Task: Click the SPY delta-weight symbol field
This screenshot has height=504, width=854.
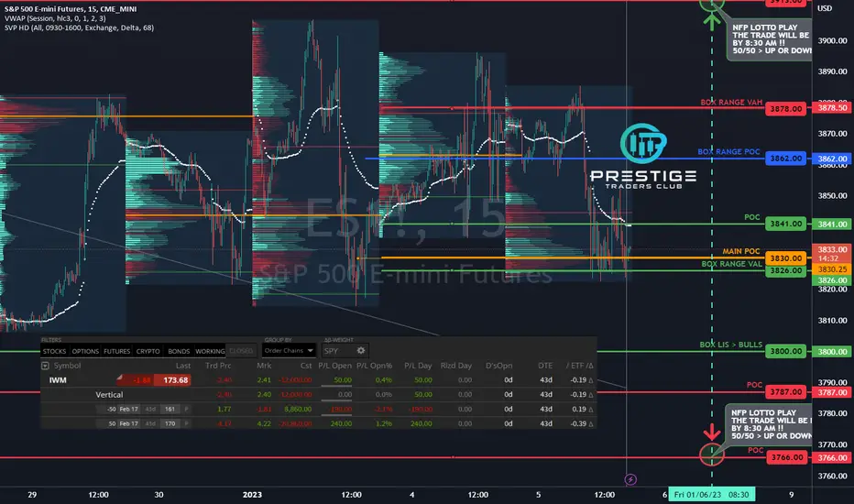Action: click(x=338, y=351)
